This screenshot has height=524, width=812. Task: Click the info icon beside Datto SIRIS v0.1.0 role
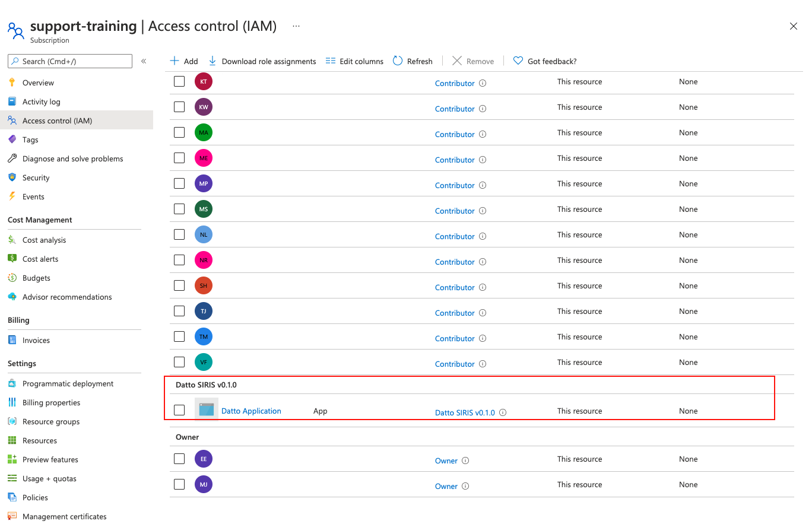(503, 412)
